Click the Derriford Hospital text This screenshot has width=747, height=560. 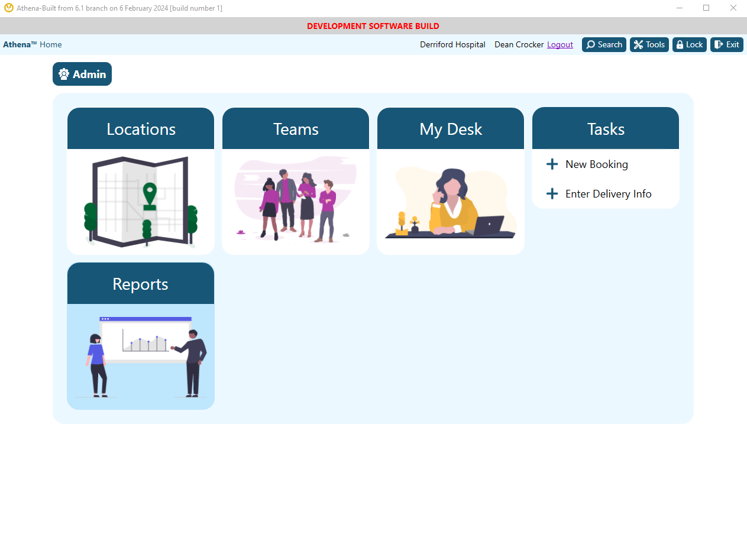[x=452, y=44]
